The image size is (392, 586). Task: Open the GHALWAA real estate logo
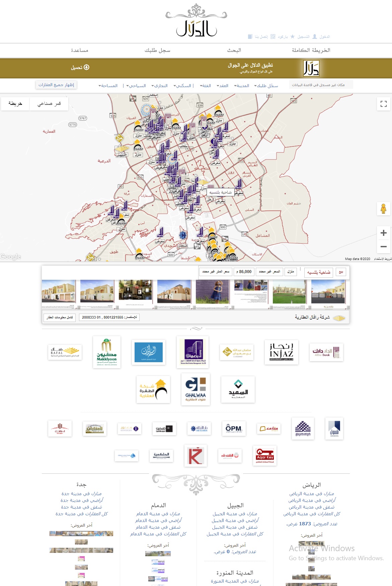tap(196, 389)
